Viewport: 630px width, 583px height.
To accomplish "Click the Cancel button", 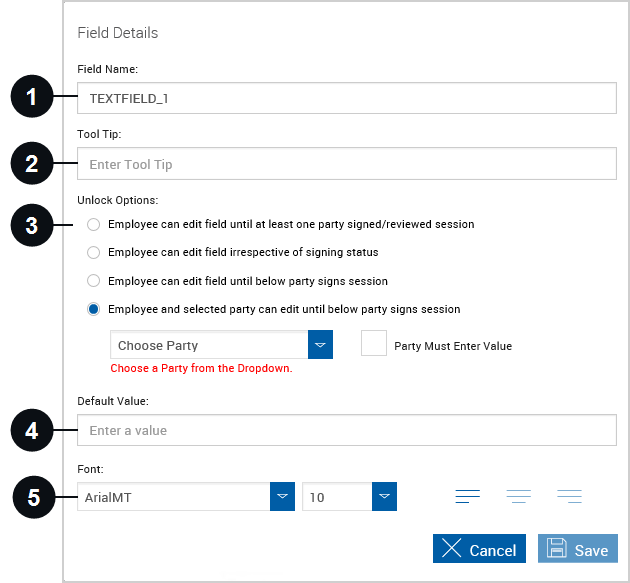I will [x=479, y=548].
